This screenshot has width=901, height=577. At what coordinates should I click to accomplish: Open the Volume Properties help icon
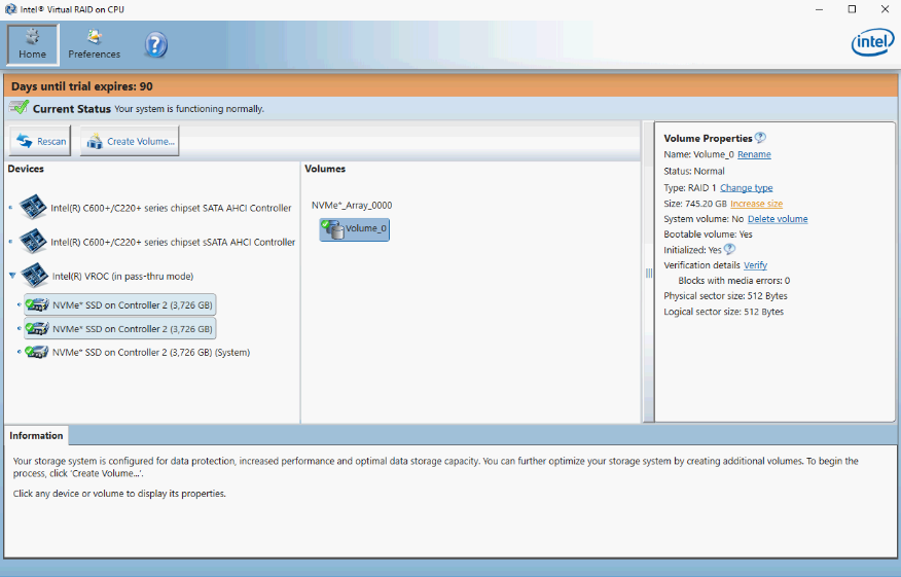coord(760,138)
